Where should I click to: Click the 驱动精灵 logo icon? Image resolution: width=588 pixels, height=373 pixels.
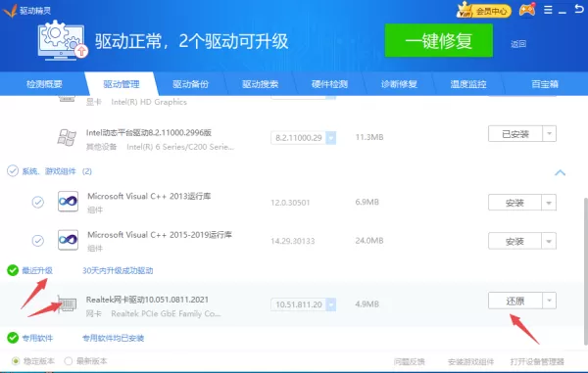pyautogui.click(x=10, y=10)
